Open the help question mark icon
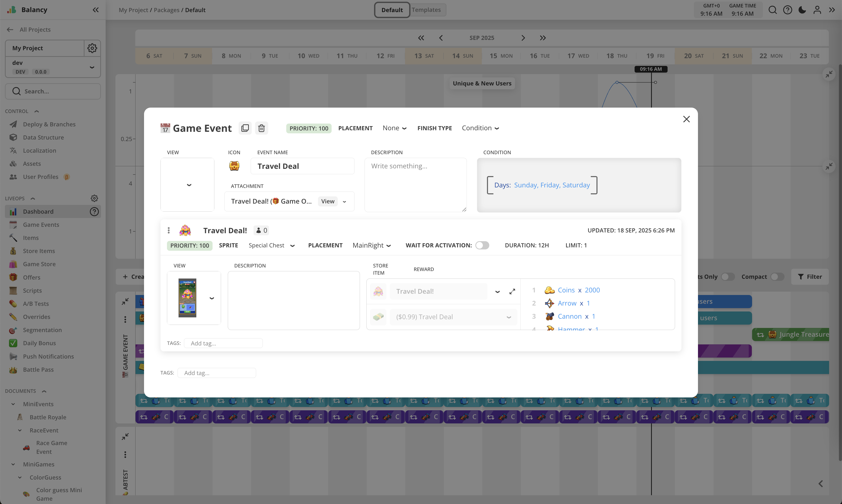This screenshot has width=842, height=504. point(787,10)
